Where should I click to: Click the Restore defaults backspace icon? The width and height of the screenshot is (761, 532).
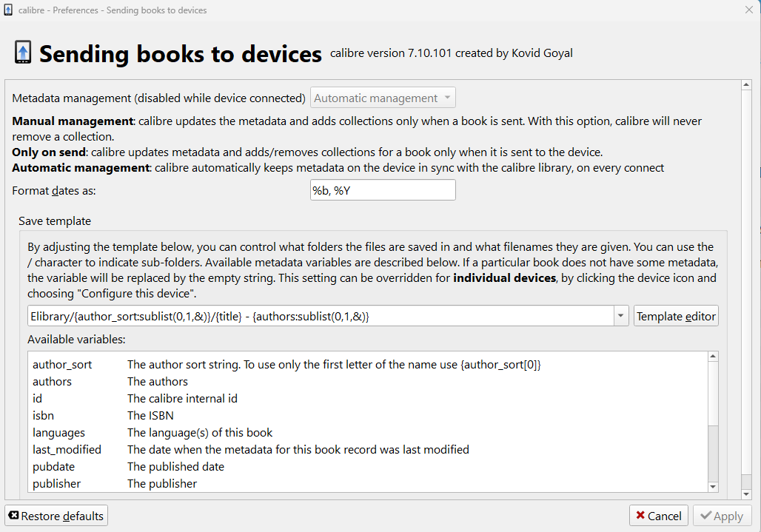pos(13,516)
